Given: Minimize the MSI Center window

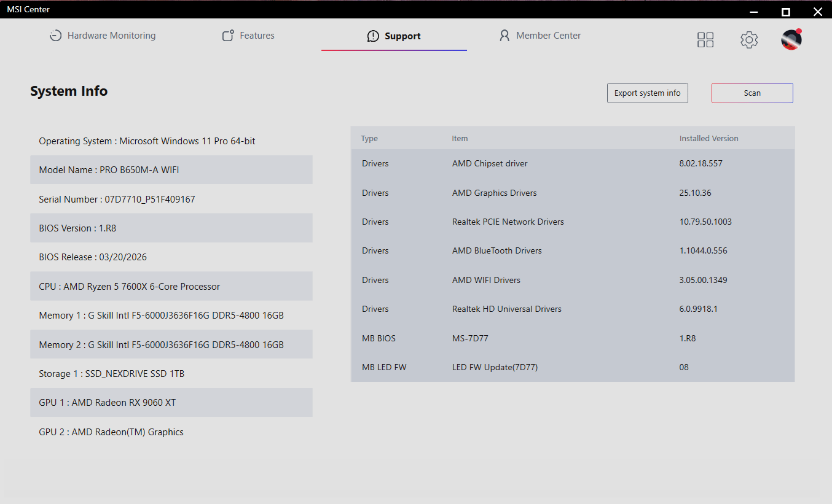Looking at the screenshot, I should click(754, 11).
